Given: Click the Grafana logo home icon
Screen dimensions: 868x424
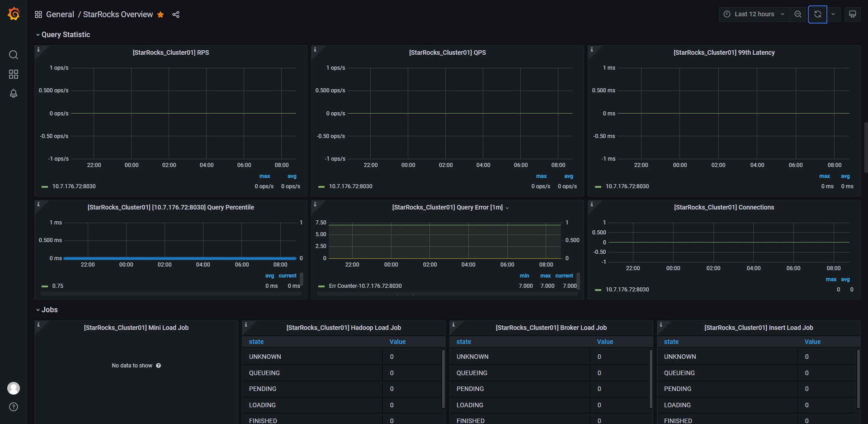Looking at the screenshot, I should point(14,14).
